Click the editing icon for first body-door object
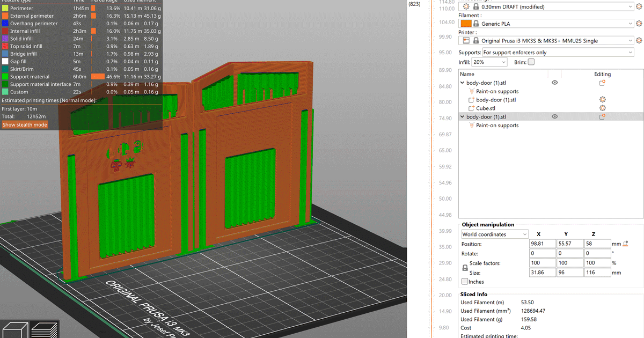 point(602,83)
